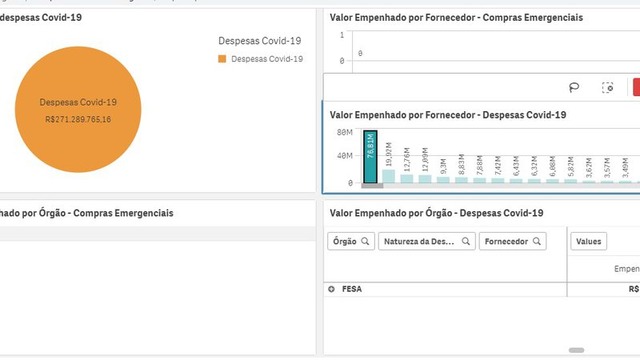Toggle Despesas Covid-19 legend orange swatch
The width and height of the screenshot is (640, 360).
point(222,59)
